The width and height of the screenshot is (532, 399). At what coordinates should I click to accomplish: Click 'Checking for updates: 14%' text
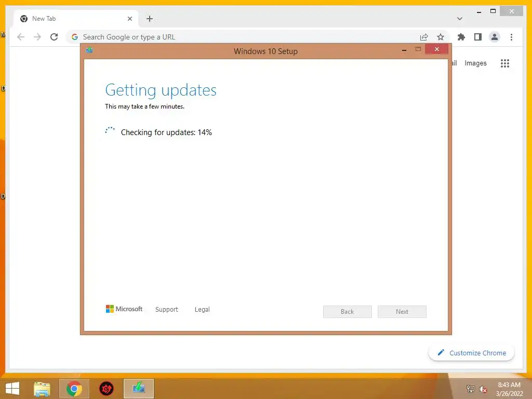[166, 132]
